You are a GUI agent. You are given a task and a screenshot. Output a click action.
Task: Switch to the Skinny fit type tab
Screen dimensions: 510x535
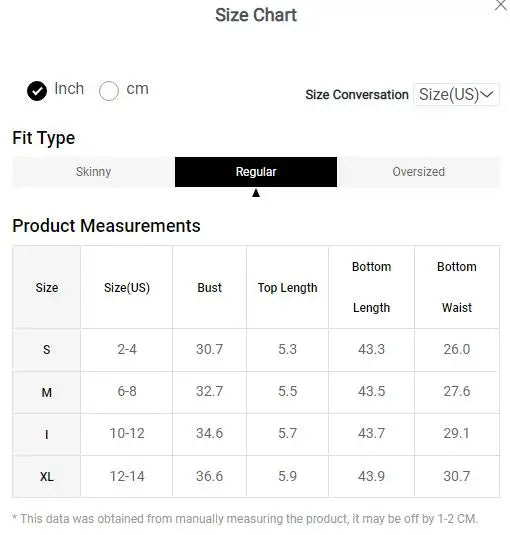pyautogui.click(x=93, y=172)
